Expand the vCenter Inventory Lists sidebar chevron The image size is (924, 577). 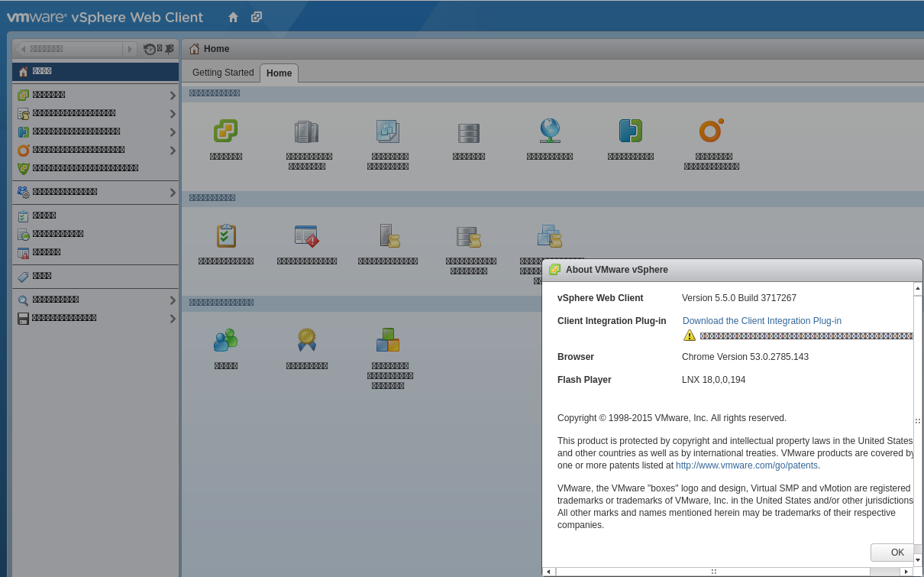pos(173,95)
